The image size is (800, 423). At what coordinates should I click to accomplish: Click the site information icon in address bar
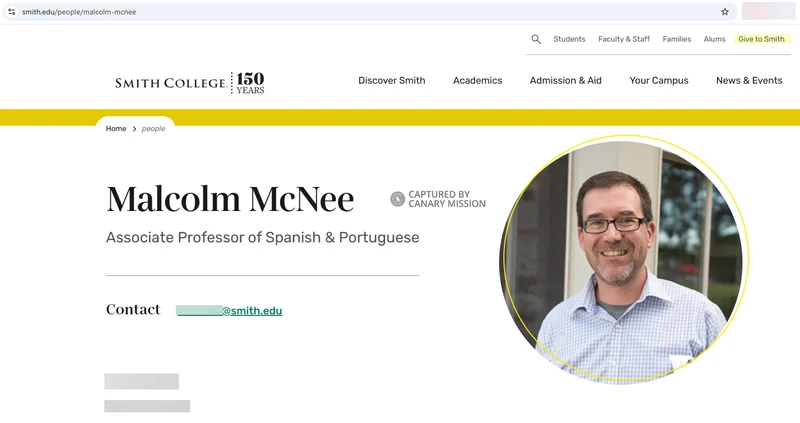[x=11, y=12]
